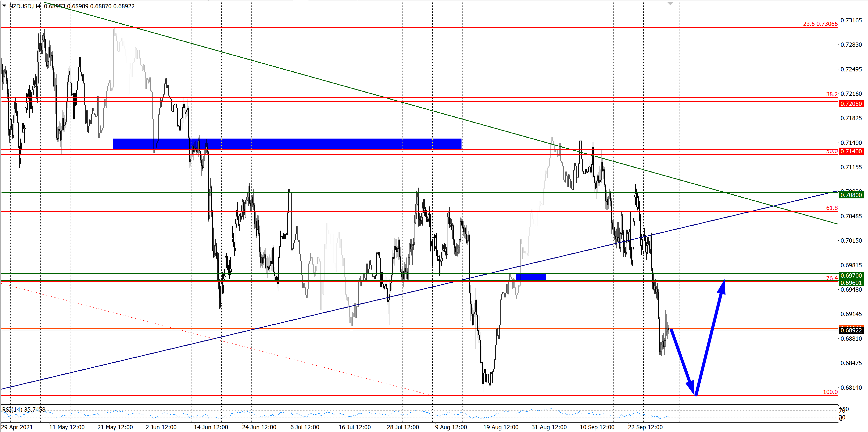This screenshot has height=432, width=868.
Task: Click the 38.2 Fibonacci level label
Action: pyautogui.click(x=831, y=95)
